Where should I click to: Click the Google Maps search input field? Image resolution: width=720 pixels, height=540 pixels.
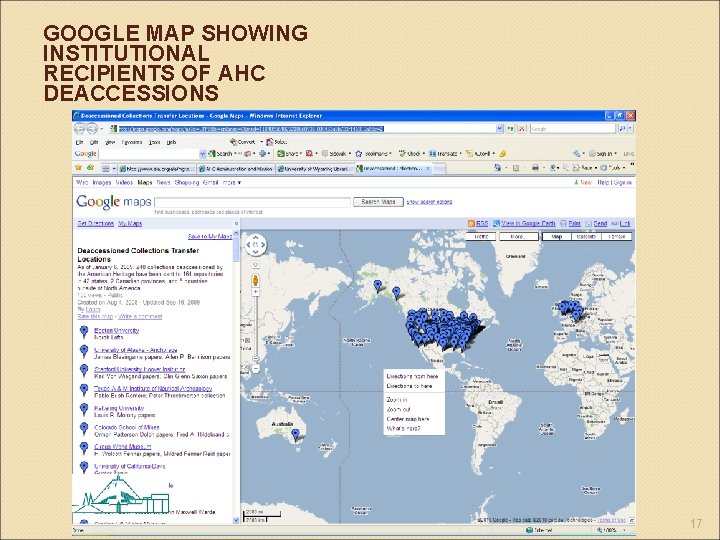coord(253,202)
